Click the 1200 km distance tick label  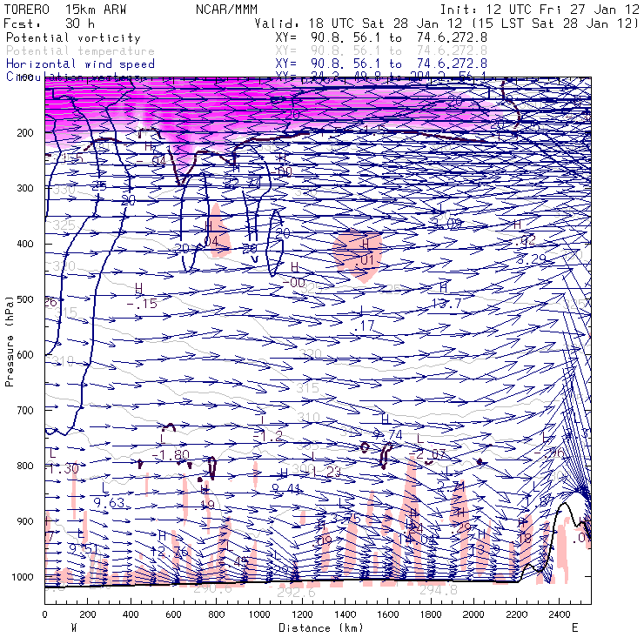(x=302, y=614)
